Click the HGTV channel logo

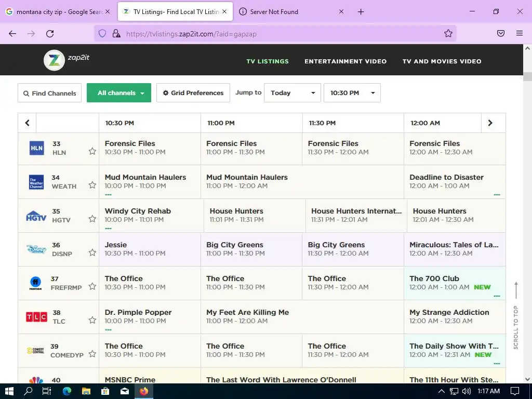pyautogui.click(x=36, y=216)
